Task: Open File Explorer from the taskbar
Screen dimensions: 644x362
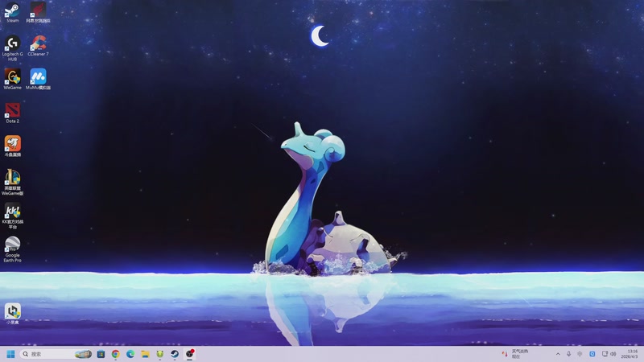Action: 145,354
